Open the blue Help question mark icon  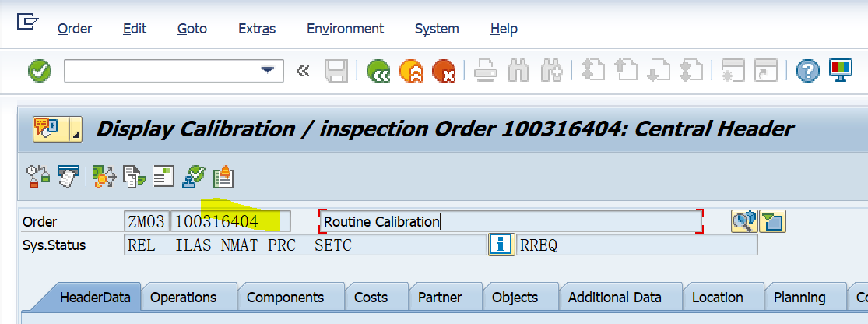pyautogui.click(x=807, y=71)
